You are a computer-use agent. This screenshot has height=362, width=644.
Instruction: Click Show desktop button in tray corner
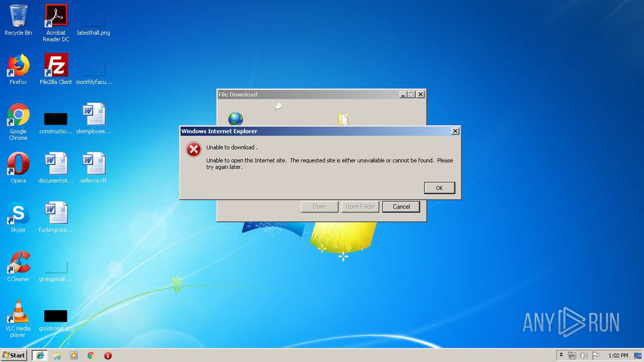point(638,355)
